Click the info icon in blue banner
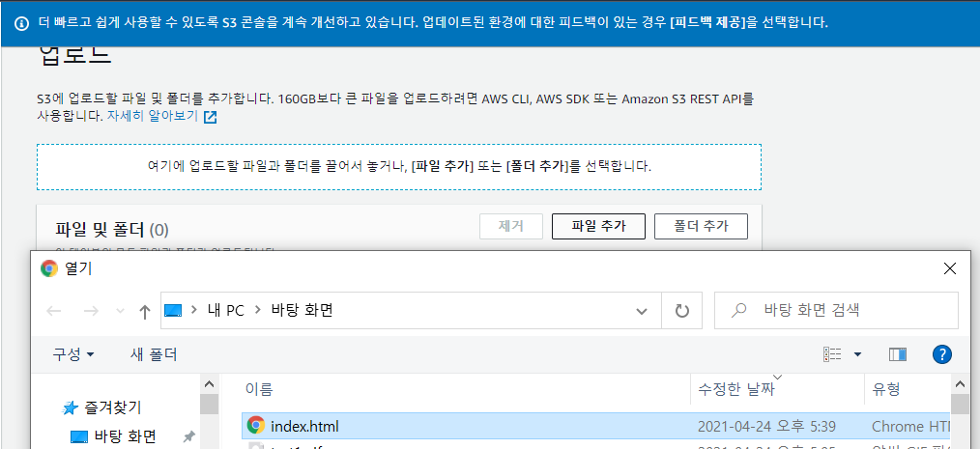This screenshot has width=980, height=449. click(22, 23)
